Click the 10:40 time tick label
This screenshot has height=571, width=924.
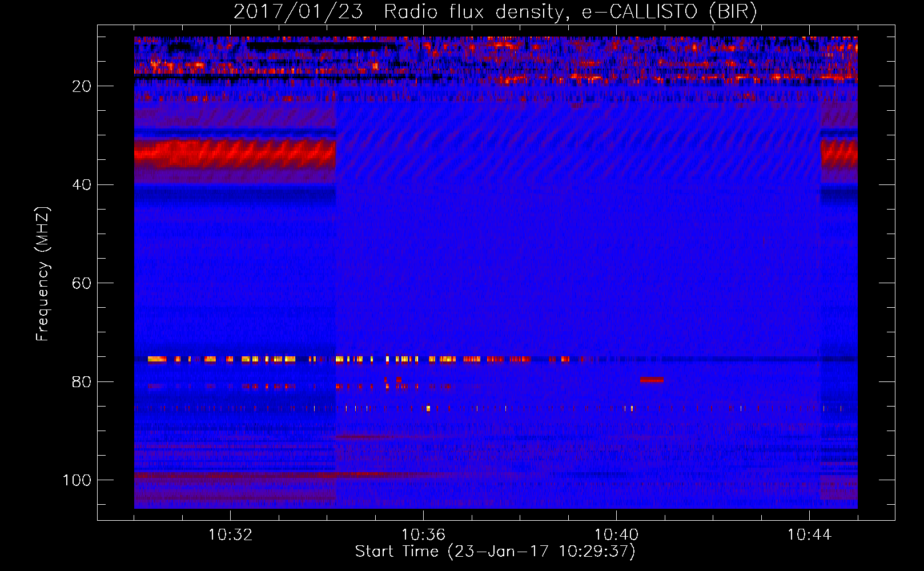616,535
